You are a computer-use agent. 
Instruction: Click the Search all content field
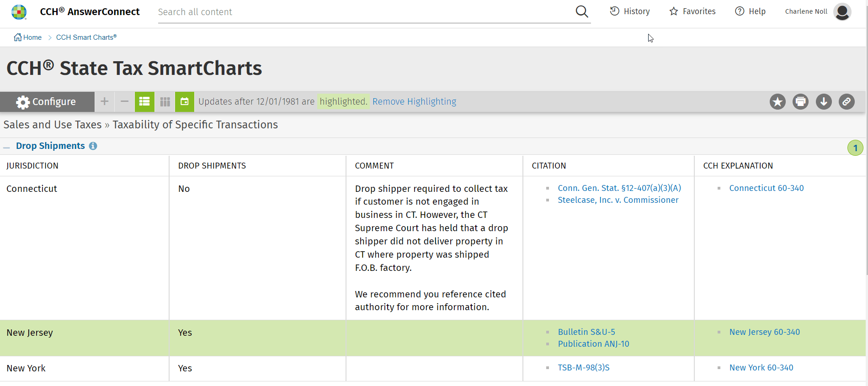[361, 12]
